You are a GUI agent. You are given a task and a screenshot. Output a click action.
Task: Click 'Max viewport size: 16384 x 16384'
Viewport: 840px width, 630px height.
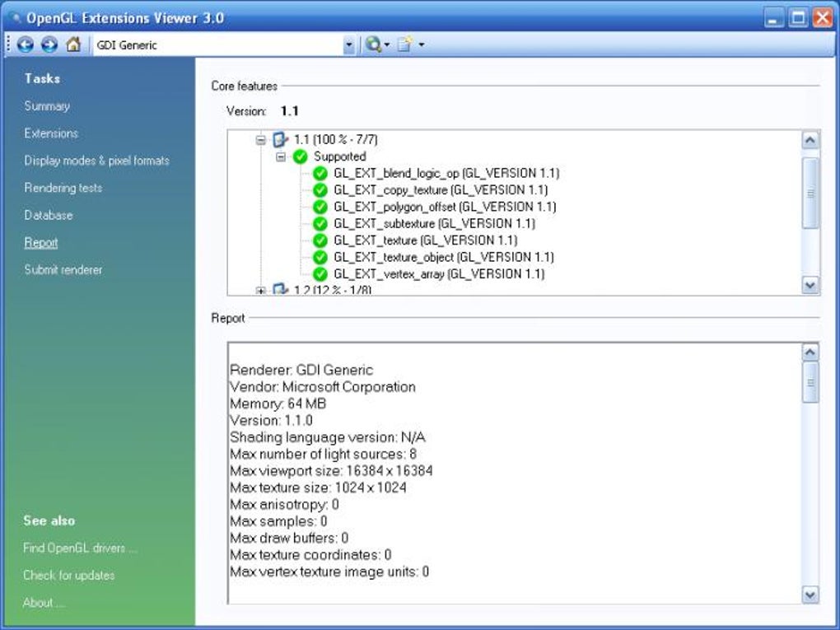[331, 471]
